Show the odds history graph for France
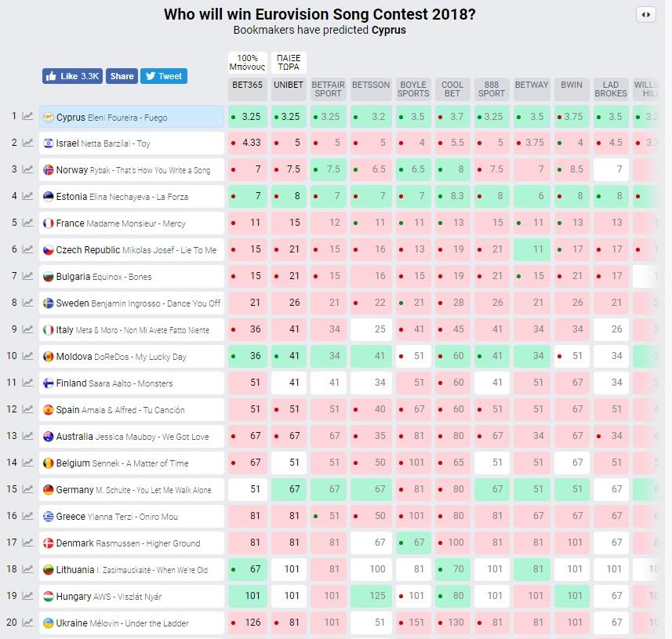 coord(27,223)
